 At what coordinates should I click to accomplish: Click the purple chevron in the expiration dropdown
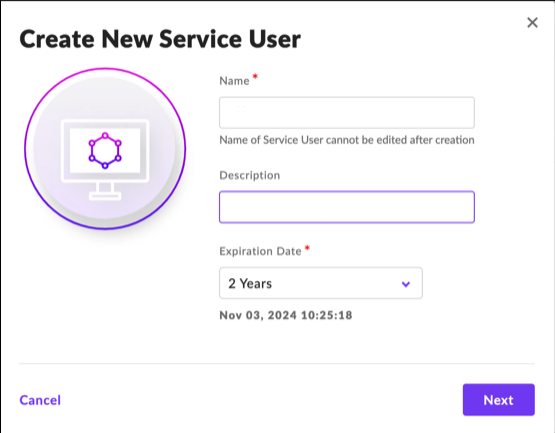[x=406, y=284]
